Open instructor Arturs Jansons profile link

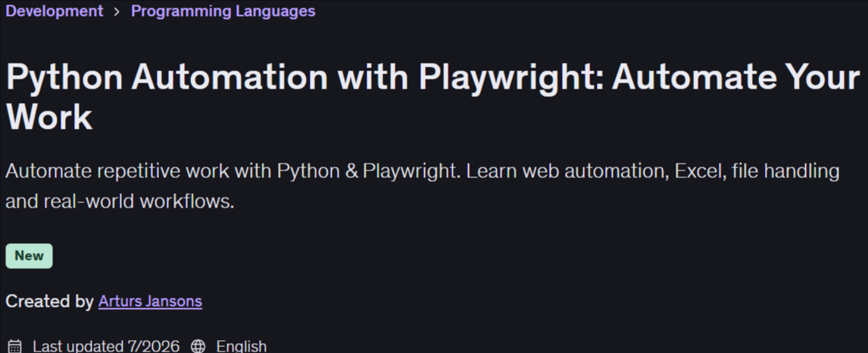[x=150, y=301]
